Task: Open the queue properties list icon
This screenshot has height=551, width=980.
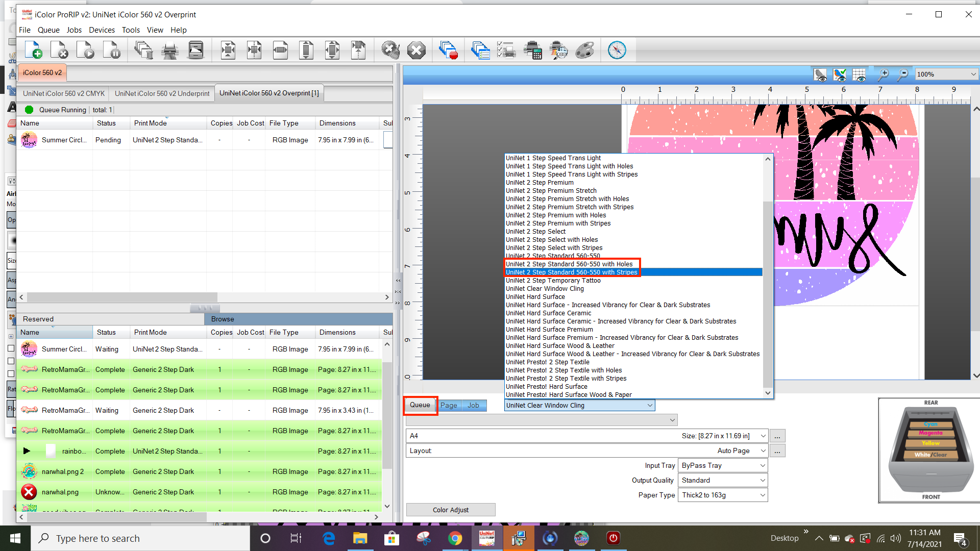Action: (x=480, y=50)
